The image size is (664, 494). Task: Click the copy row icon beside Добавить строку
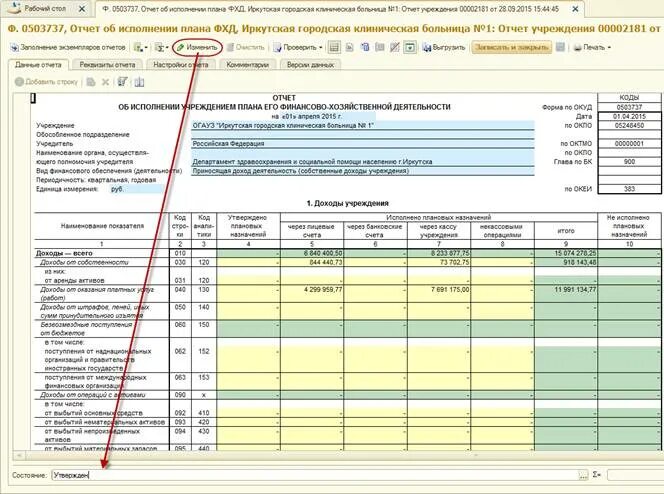point(91,82)
